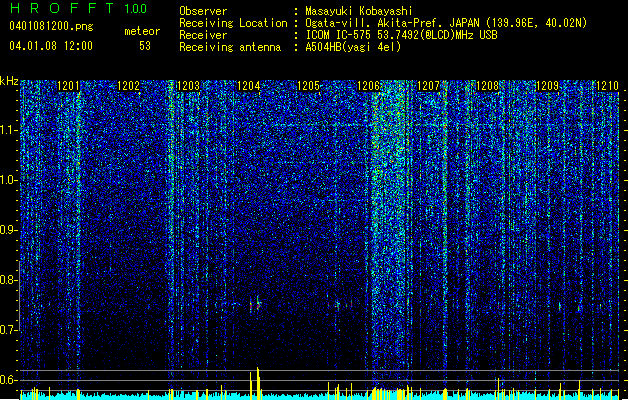
Task: Click the 'meteor' label
Action: click(142, 31)
